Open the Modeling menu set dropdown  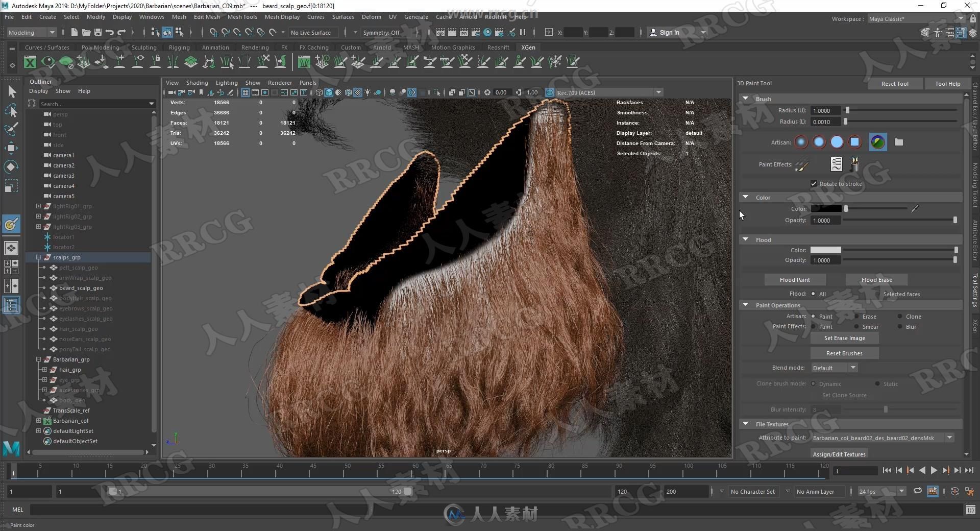[x=32, y=32]
